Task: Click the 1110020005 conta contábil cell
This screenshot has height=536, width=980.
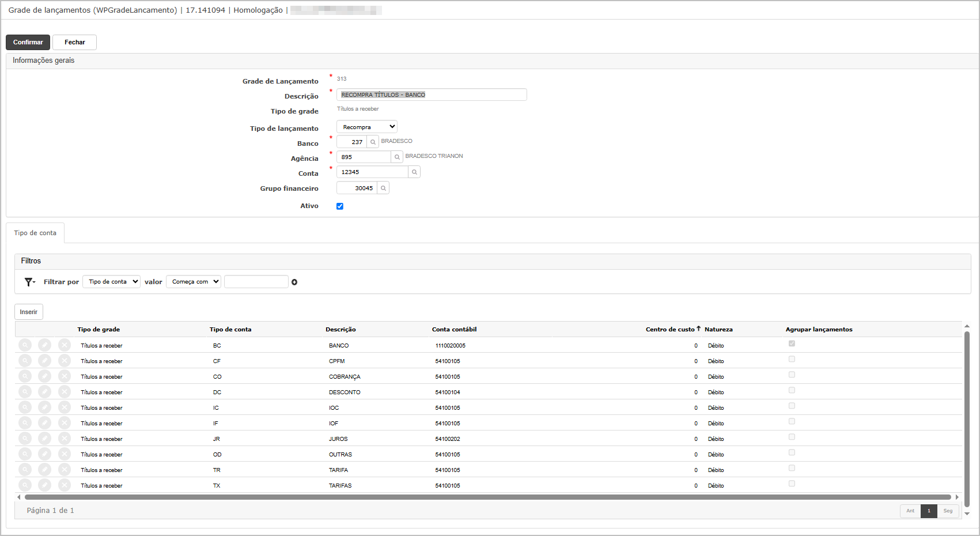Action: point(451,346)
